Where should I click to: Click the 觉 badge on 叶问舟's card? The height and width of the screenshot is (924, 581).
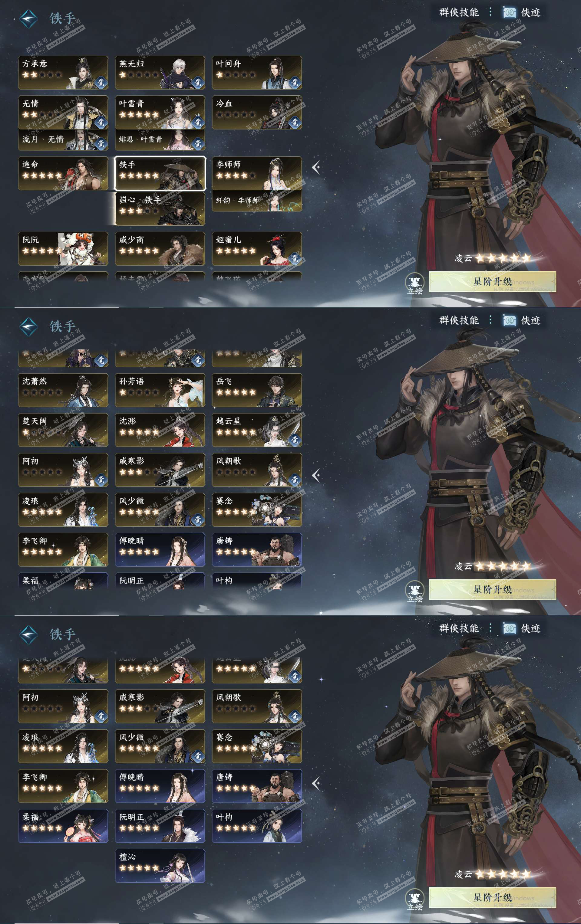[x=295, y=82]
